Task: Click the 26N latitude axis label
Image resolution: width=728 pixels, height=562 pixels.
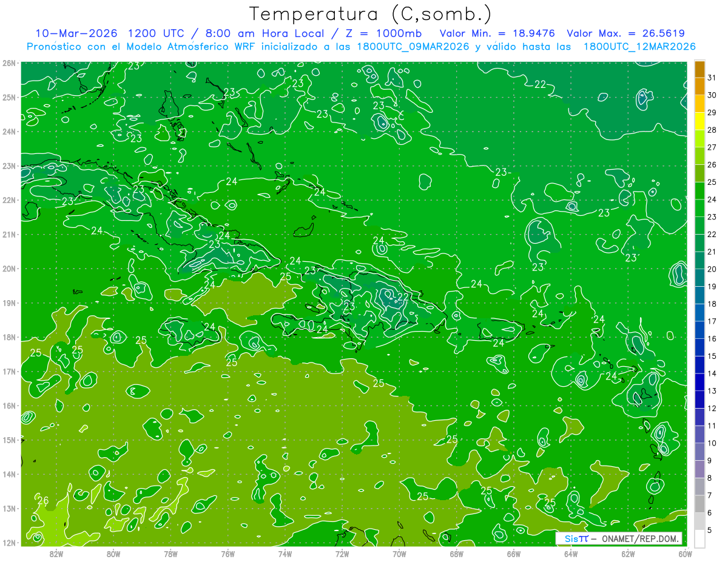Action: point(8,63)
